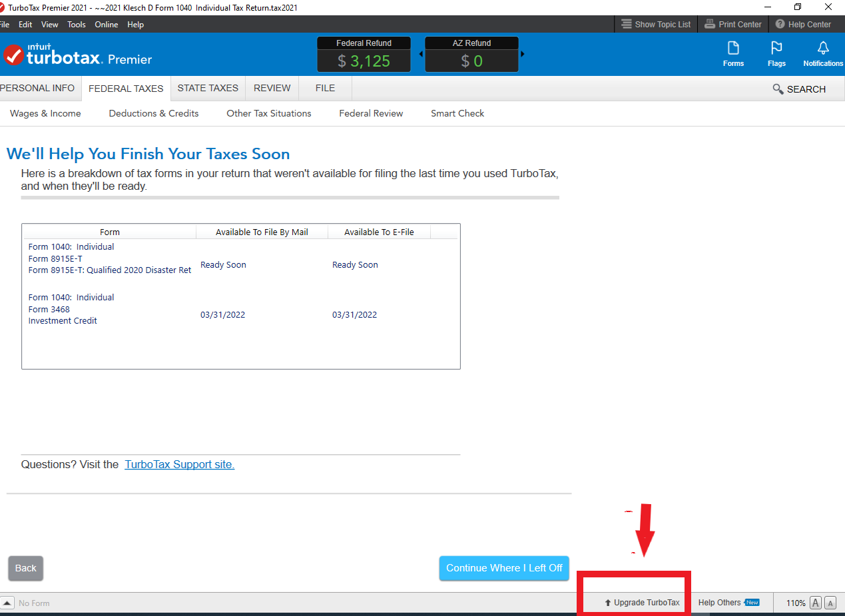Click Upgrade TurboTax in status bar

(642, 603)
